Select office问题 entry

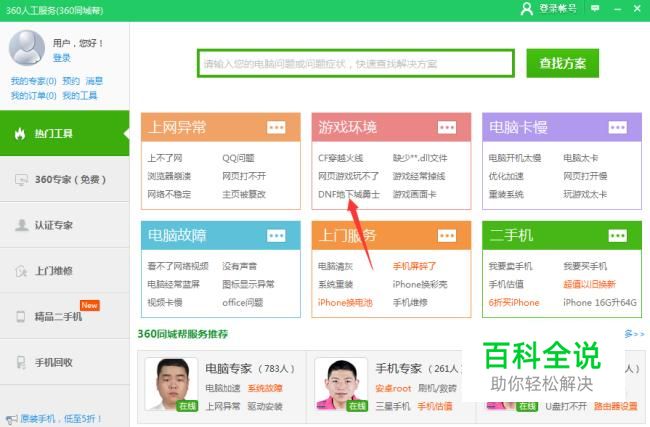[x=243, y=303]
